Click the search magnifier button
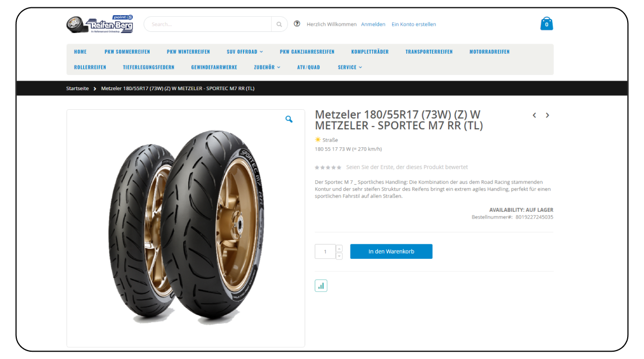644x359 pixels. point(279,24)
